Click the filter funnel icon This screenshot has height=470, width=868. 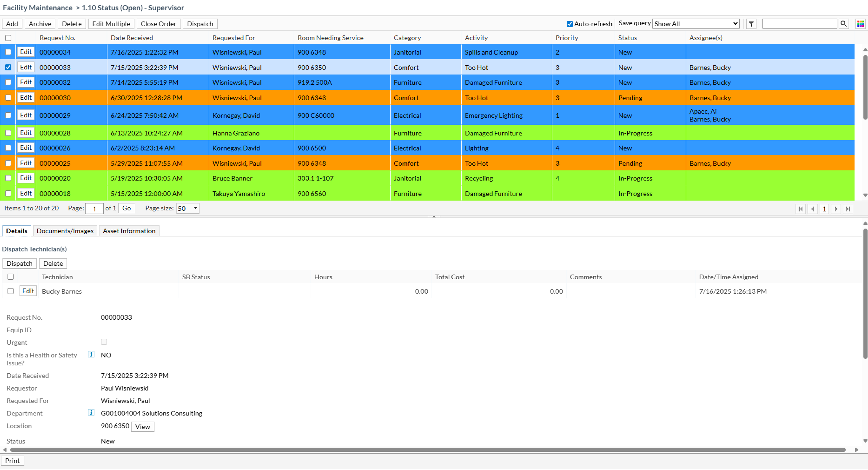pos(751,24)
